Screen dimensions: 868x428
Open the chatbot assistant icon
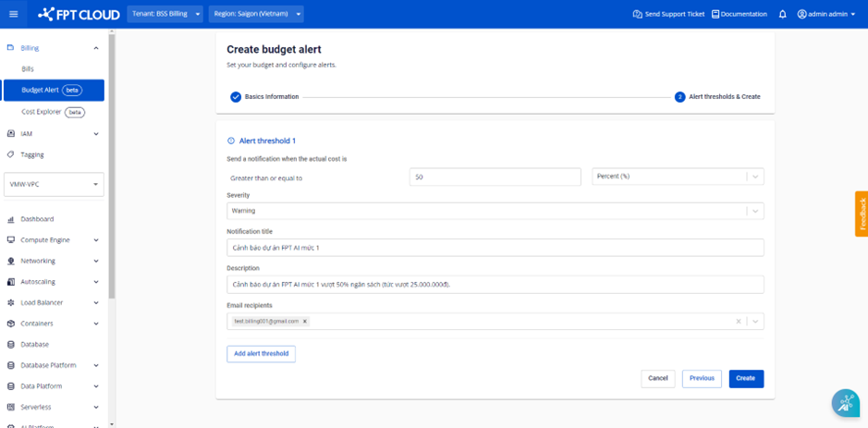[845, 403]
